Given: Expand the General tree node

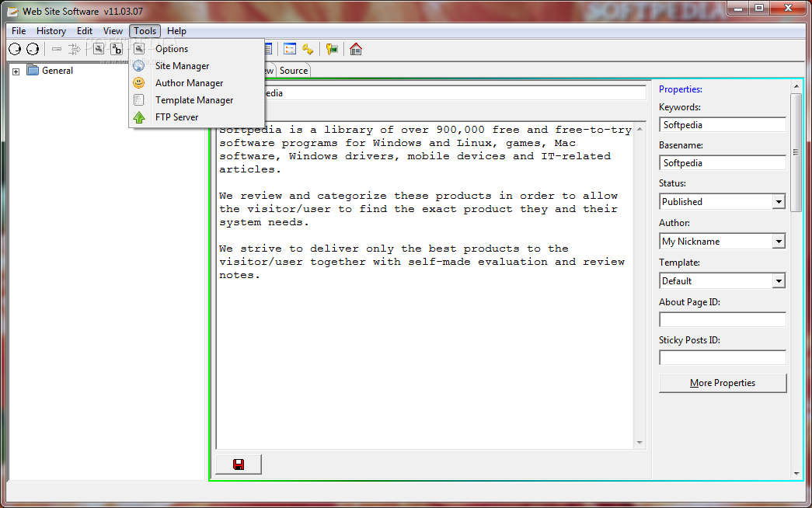Looking at the screenshot, I should tap(16, 71).
